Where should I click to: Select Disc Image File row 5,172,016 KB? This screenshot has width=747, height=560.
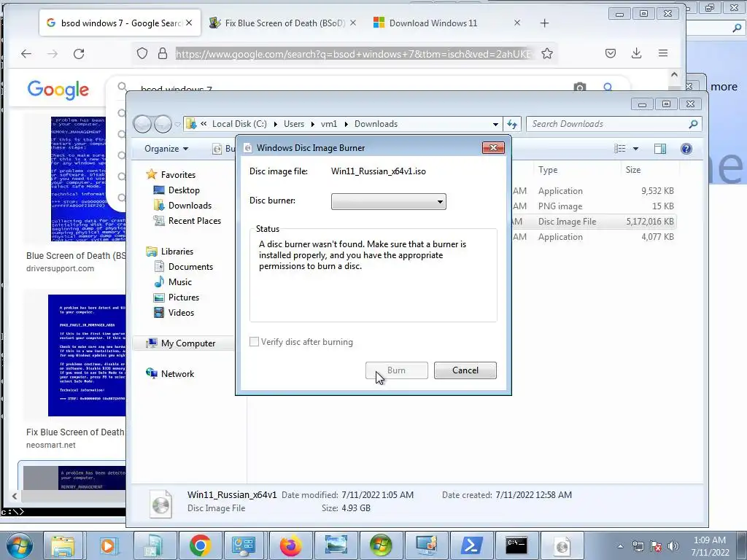[593, 222]
